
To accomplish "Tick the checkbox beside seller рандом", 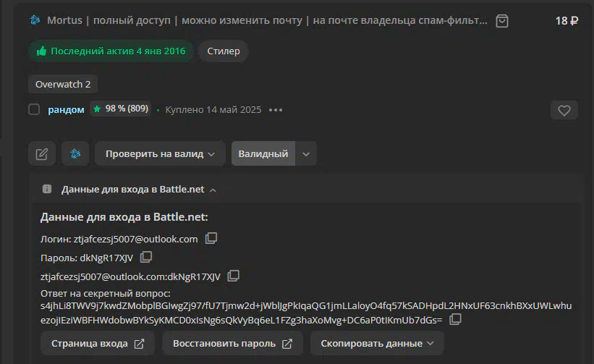I will 34,109.
